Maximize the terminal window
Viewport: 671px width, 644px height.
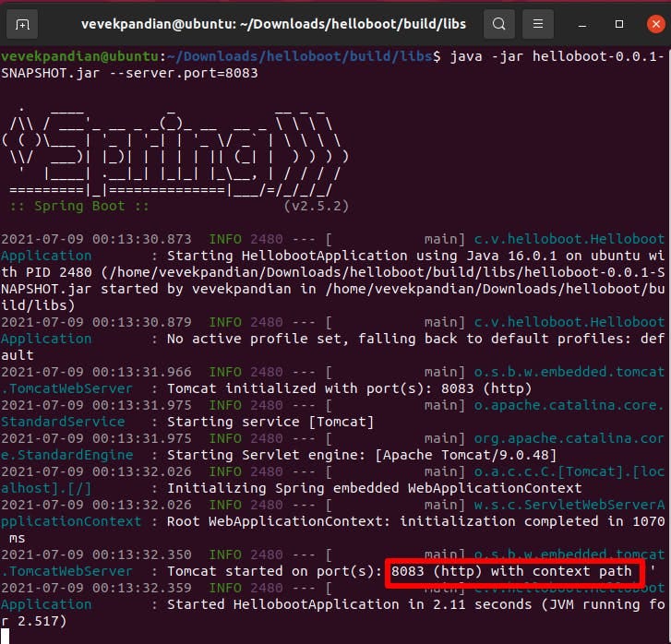coord(618,24)
